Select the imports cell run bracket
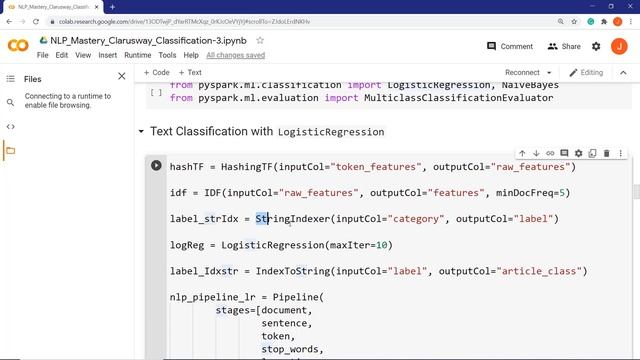 pyautogui.click(x=156, y=93)
